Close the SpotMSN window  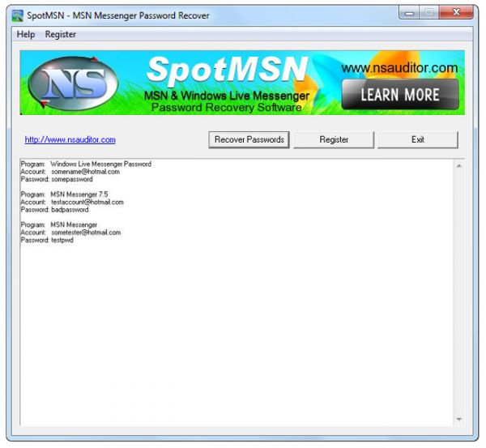[456, 13]
